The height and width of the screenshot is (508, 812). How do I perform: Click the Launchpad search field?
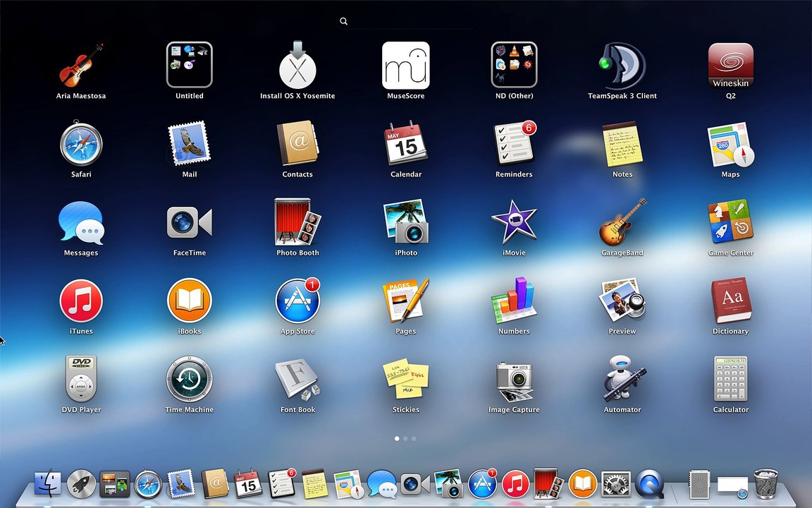pos(406,21)
